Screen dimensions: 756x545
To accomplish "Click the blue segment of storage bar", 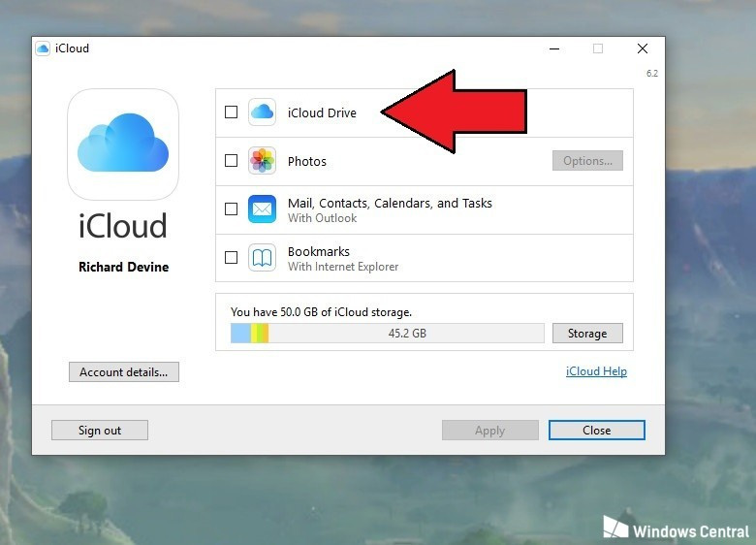I will (240, 334).
